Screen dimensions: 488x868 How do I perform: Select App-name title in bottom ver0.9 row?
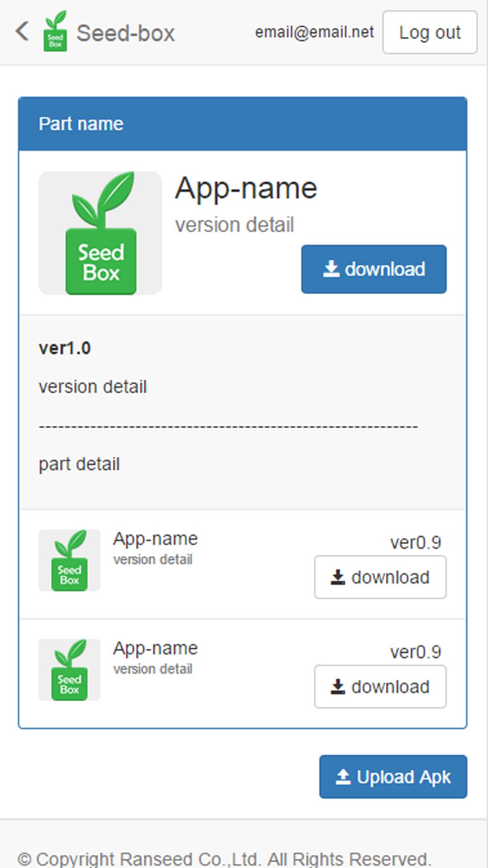point(155,648)
